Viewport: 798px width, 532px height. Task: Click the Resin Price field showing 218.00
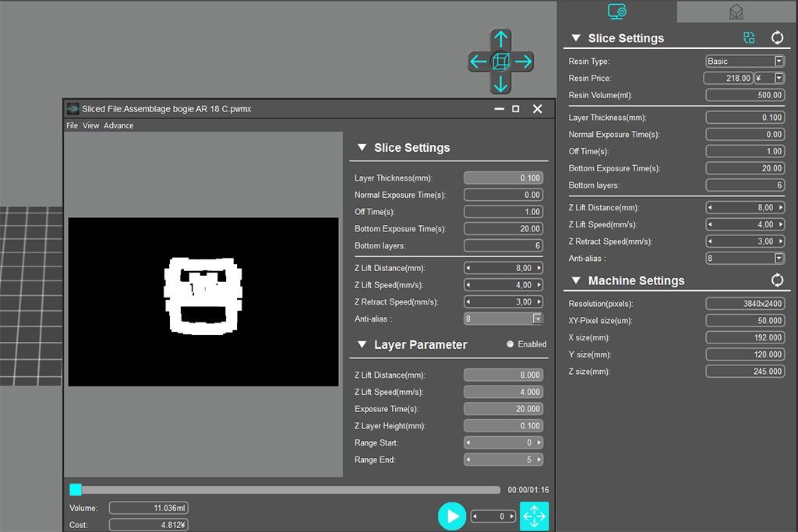pos(729,78)
